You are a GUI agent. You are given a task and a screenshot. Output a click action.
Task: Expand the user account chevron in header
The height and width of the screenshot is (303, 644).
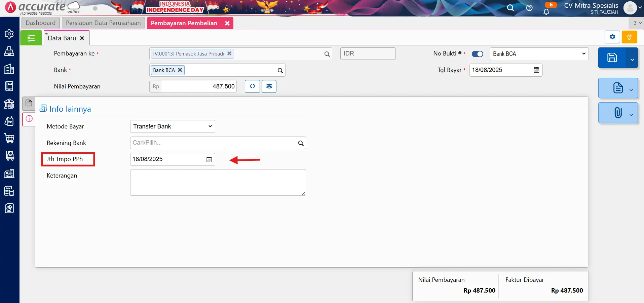tap(640, 7)
